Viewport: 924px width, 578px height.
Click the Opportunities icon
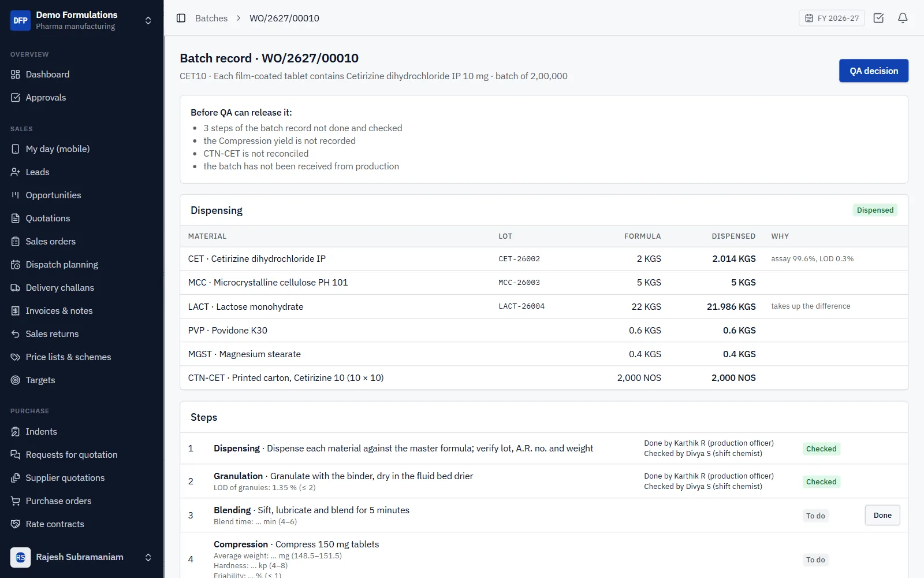[16, 195]
